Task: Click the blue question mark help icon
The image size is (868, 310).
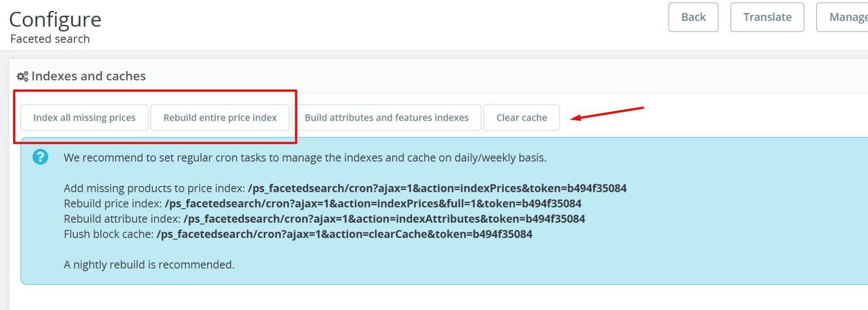Action: pos(40,157)
